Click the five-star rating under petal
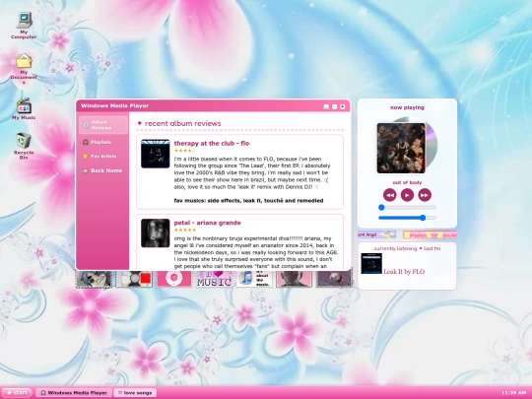532x399 pixels. [185, 230]
